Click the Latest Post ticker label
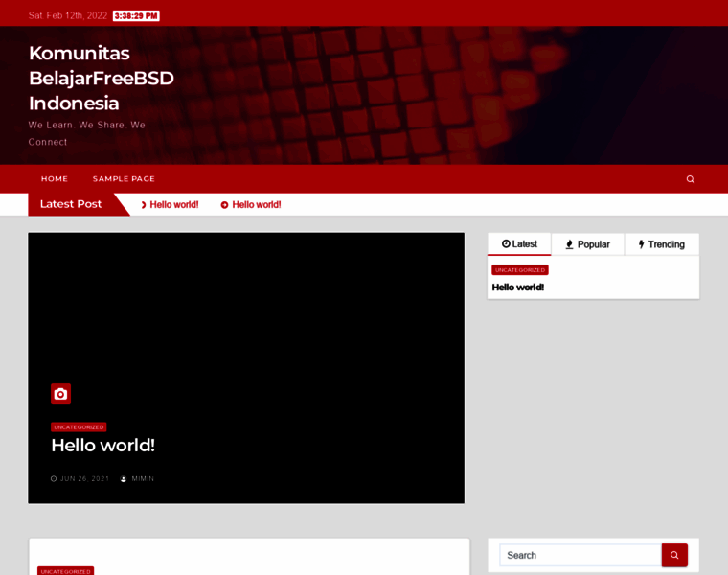The width and height of the screenshot is (728, 575). 71,204
